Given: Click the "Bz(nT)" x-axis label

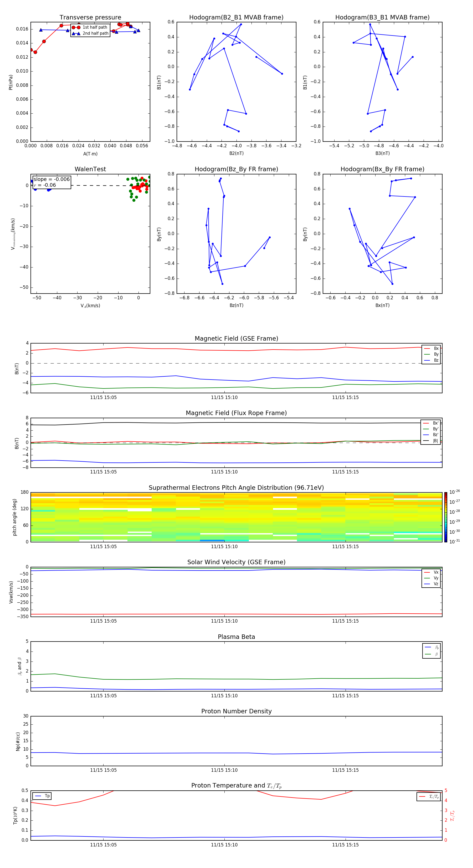Looking at the screenshot, I should [x=236, y=305].
